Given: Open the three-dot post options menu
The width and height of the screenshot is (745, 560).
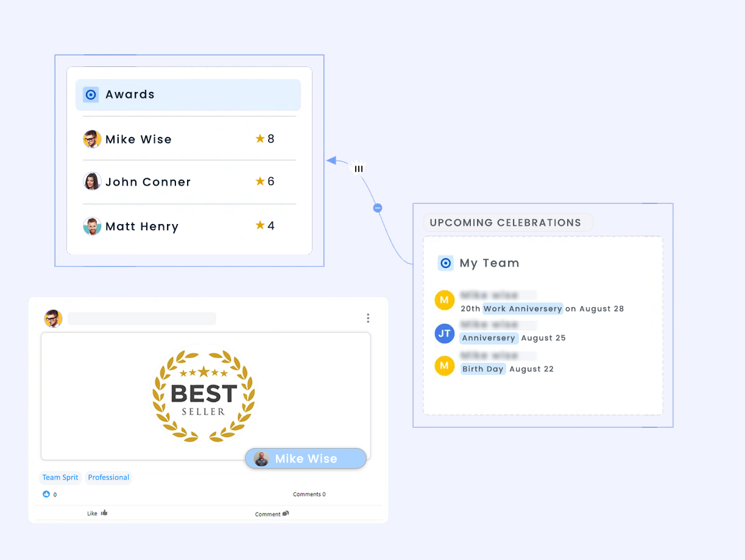Looking at the screenshot, I should (x=368, y=318).
